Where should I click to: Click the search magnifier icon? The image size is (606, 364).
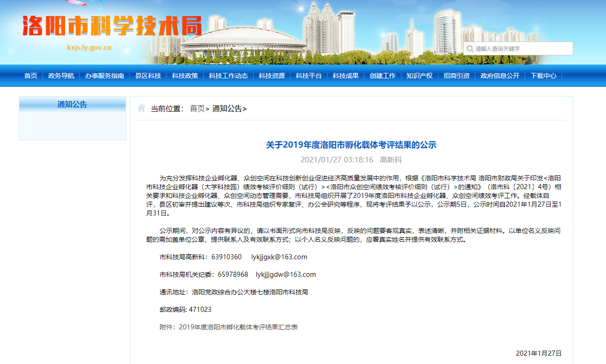click(x=470, y=49)
